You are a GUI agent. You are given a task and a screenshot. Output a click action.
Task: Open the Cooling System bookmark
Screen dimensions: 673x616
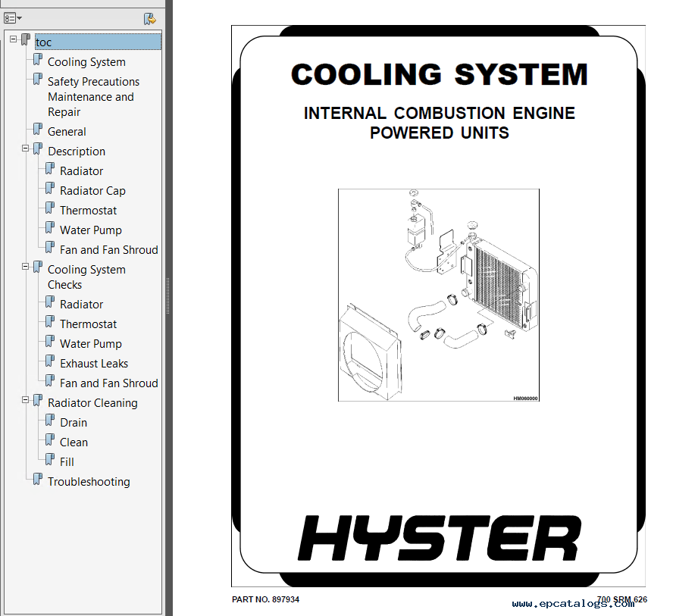tap(86, 62)
